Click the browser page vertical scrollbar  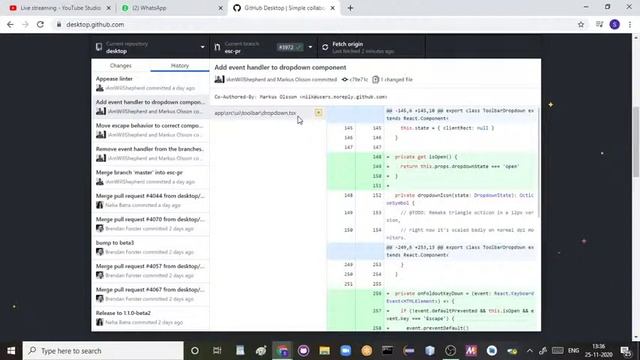pos(636,142)
